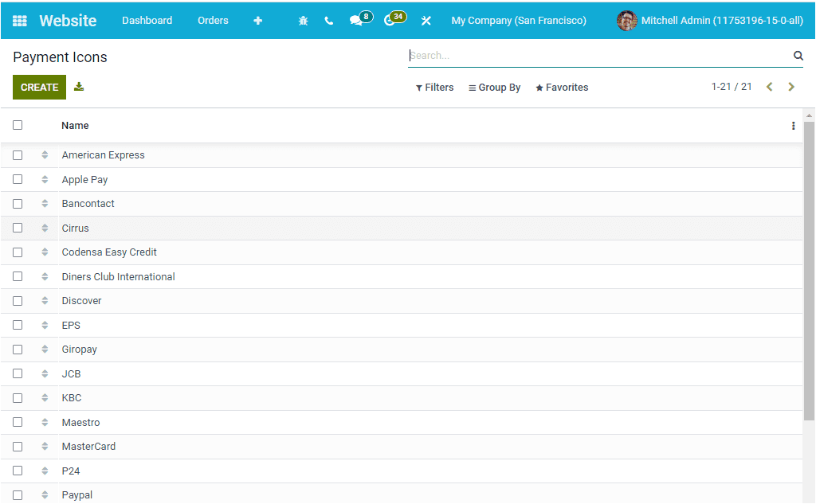Screen dimensions: 816x504
Task: Open the Dashboard menu
Action: pyautogui.click(x=147, y=20)
